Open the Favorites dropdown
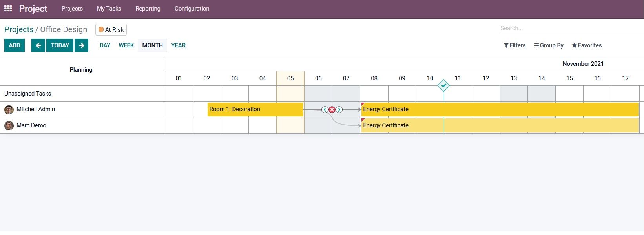The width and height of the screenshot is (644, 235). click(x=587, y=45)
